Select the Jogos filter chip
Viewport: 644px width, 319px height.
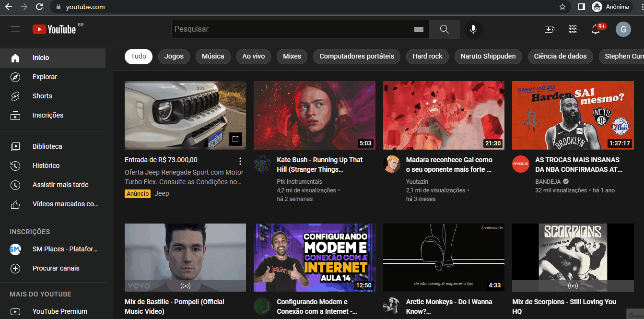[x=174, y=56]
